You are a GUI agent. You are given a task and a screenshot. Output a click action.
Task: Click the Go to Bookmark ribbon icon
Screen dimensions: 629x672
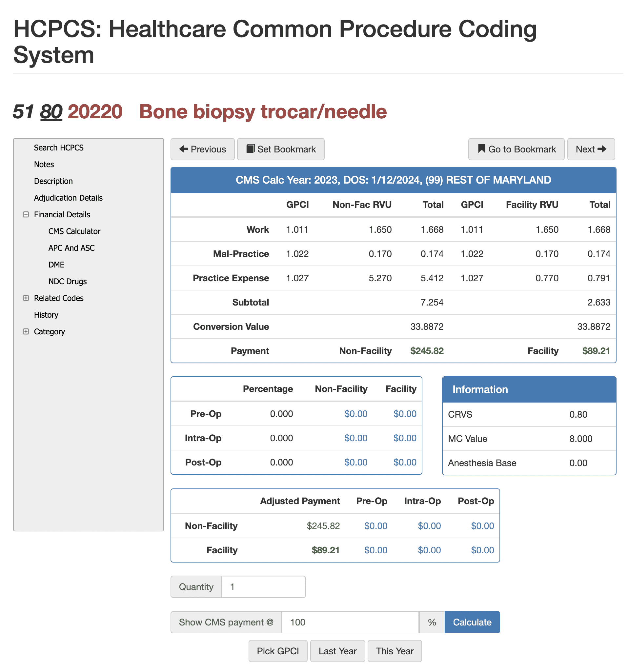coord(481,149)
